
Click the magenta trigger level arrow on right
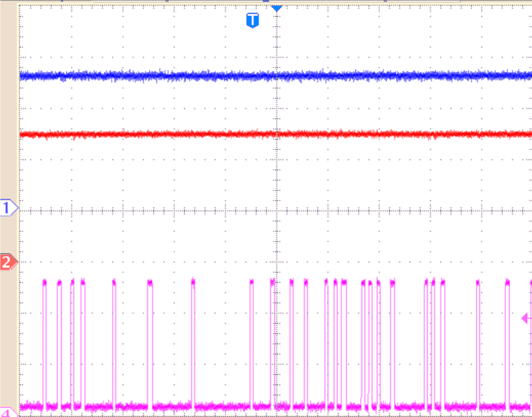[524, 319]
